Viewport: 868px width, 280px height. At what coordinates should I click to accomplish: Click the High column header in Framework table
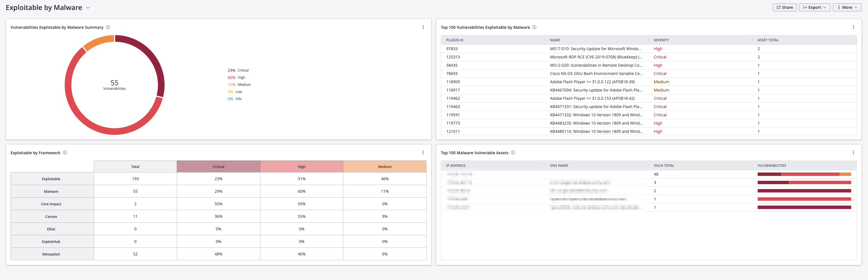302,167
